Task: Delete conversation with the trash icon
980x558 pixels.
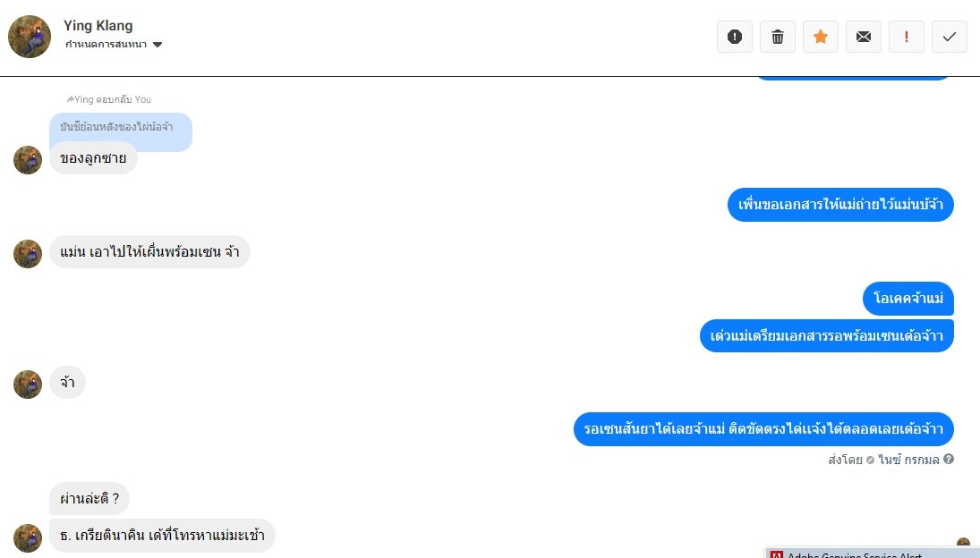Action: 778,37
